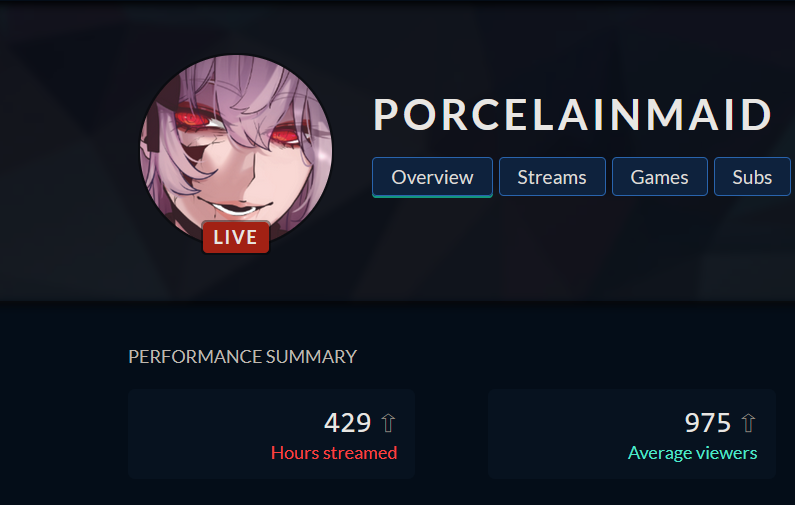Select the Subs tab

[752, 177]
